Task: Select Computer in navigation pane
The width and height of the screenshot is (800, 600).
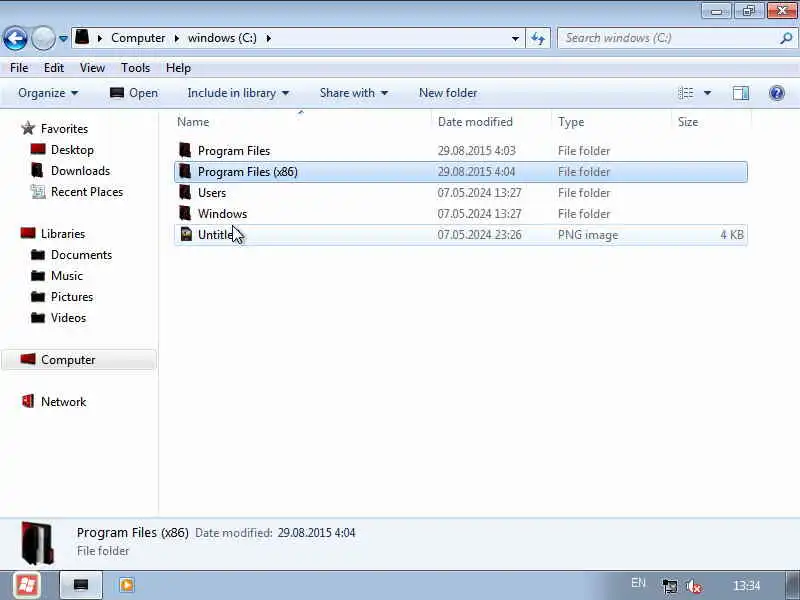Action: (68, 360)
